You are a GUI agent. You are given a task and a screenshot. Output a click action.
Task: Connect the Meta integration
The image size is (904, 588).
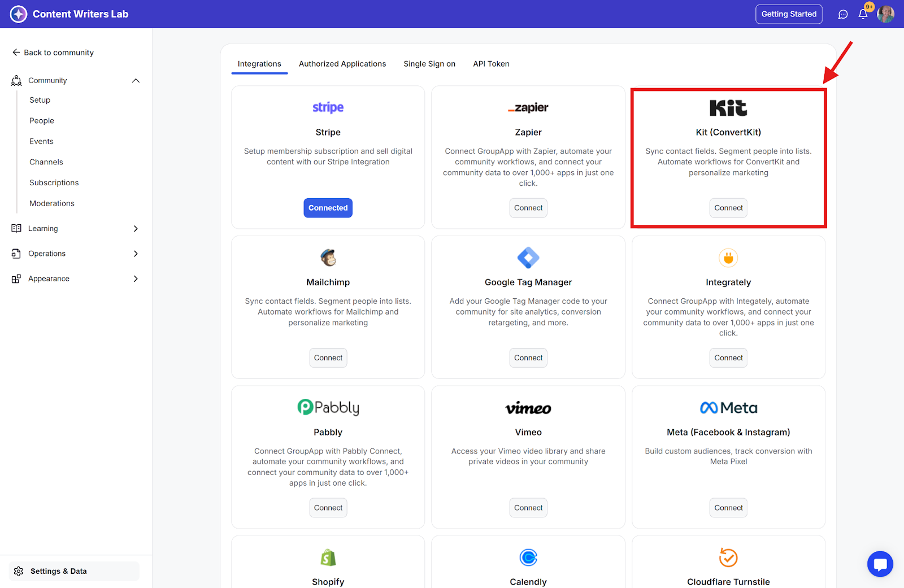tap(728, 508)
